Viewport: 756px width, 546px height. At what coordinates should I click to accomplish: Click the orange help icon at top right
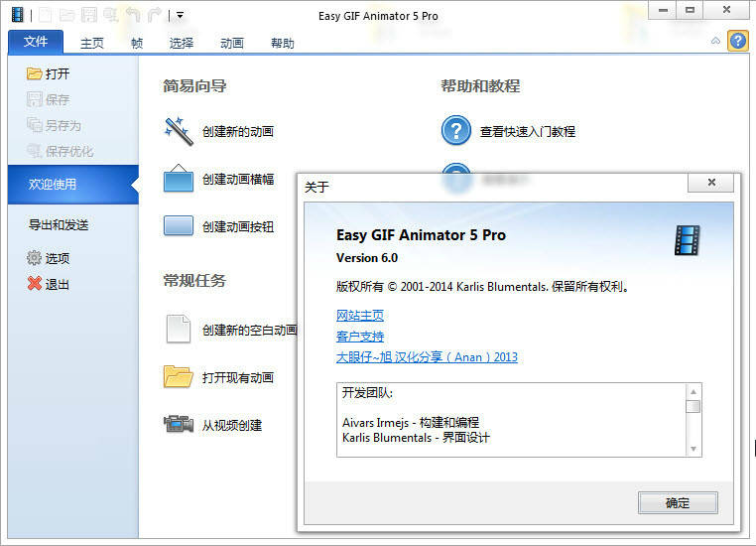pos(738,41)
